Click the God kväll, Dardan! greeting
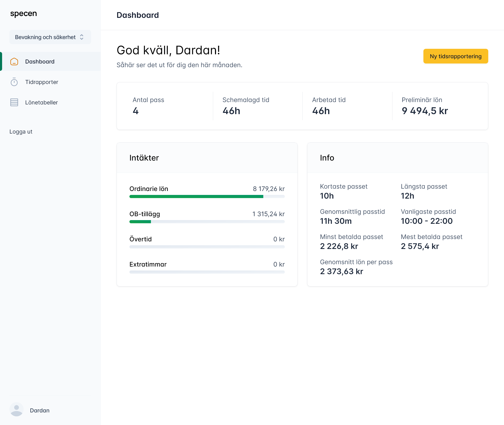The image size is (504, 425). click(x=168, y=50)
